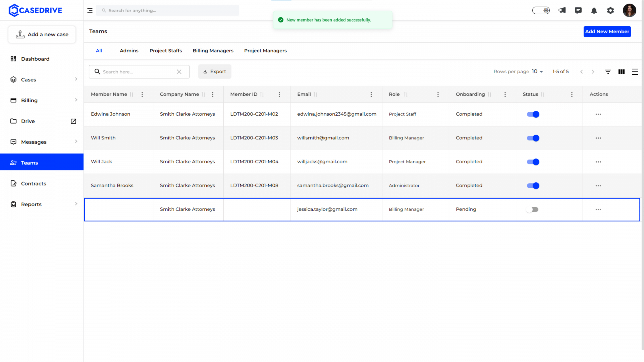
Task: Click Add New Member button
Action: click(x=607, y=32)
